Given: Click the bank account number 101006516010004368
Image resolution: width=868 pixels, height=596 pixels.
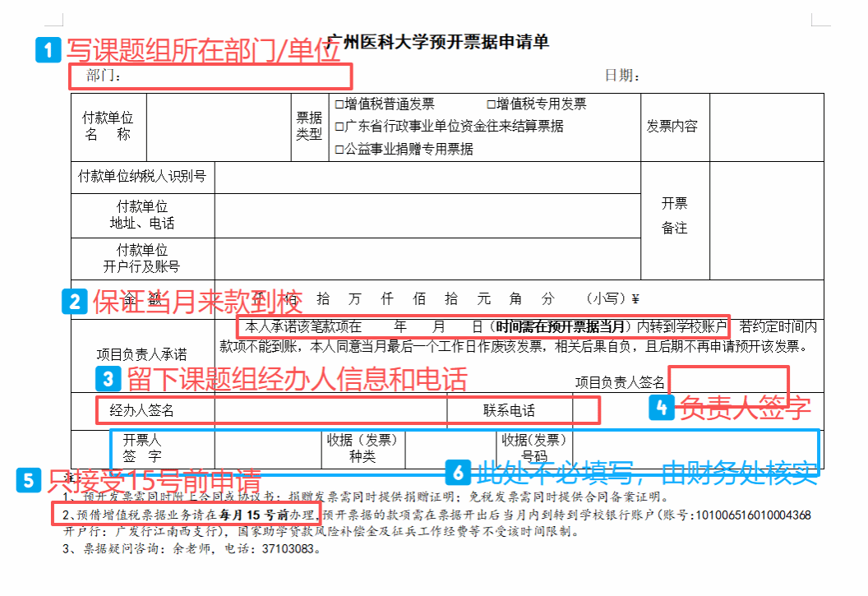Looking at the screenshot, I should click(753, 515).
